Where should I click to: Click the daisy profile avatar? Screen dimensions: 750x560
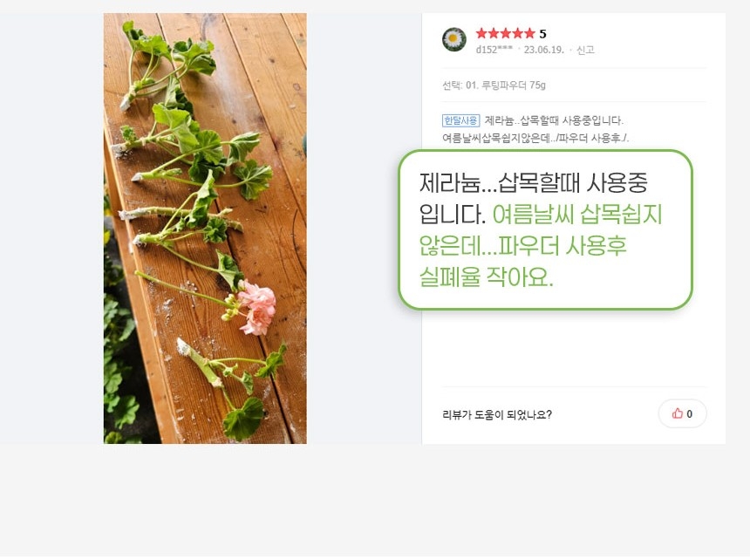[x=453, y=40]
